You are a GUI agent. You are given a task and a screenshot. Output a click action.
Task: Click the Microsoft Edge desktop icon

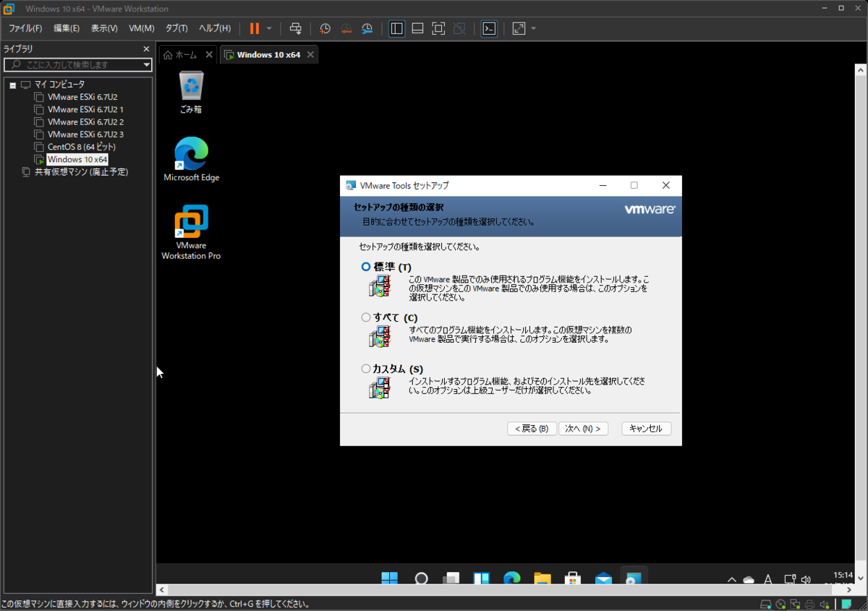click(x=191, y=159)
